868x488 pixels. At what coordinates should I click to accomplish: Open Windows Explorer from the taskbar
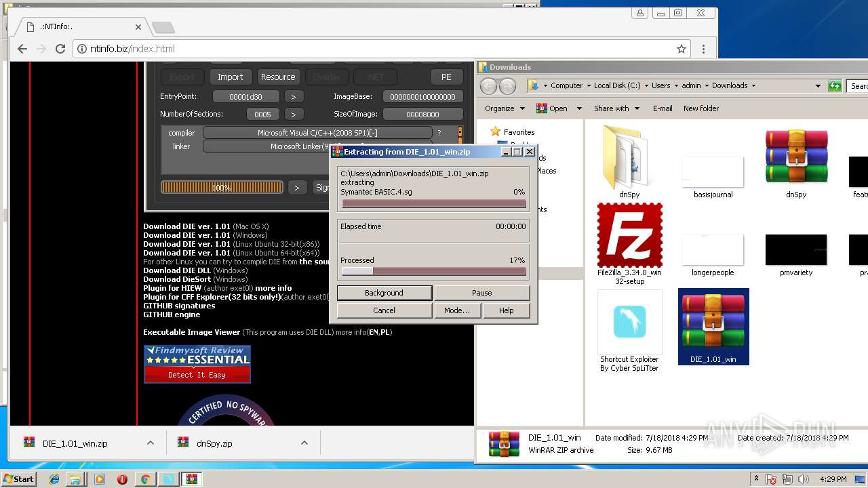tap(75, 479)
